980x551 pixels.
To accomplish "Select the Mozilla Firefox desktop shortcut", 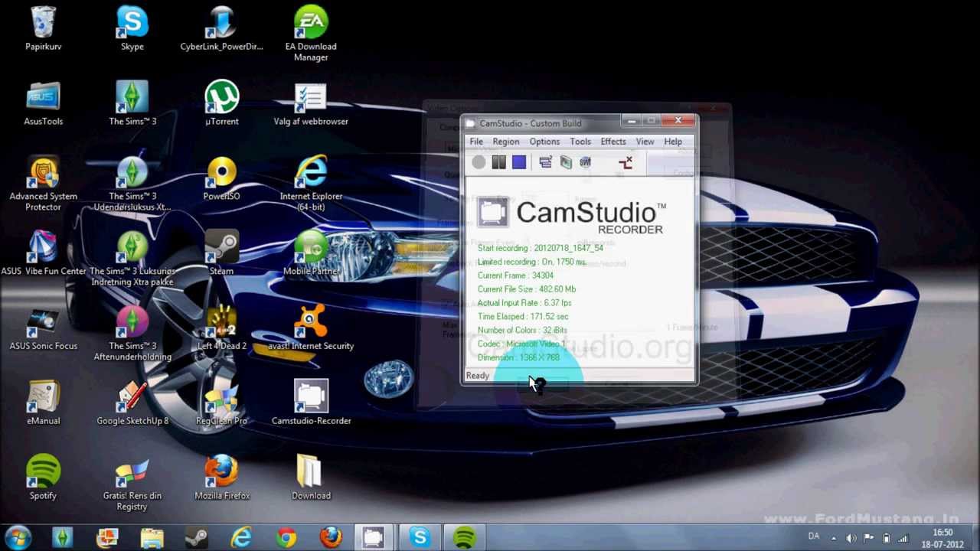I will (x=221, y=478).
